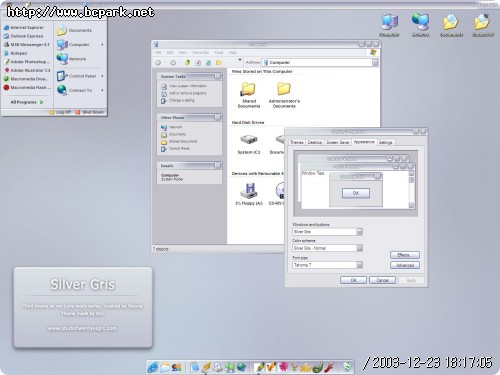Click the first desktop computer icon in the top-right row
Viewport: 500px width, 375px height.
tap(389, 25)
